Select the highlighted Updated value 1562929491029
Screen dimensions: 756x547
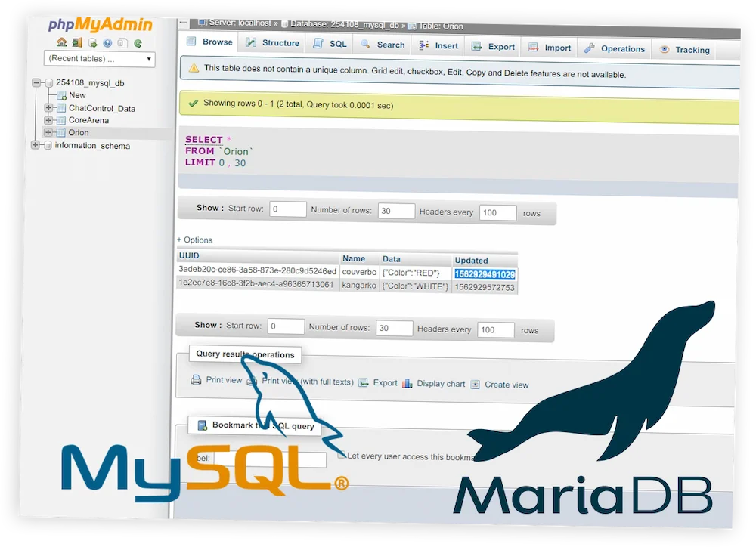tap(485, 274)
